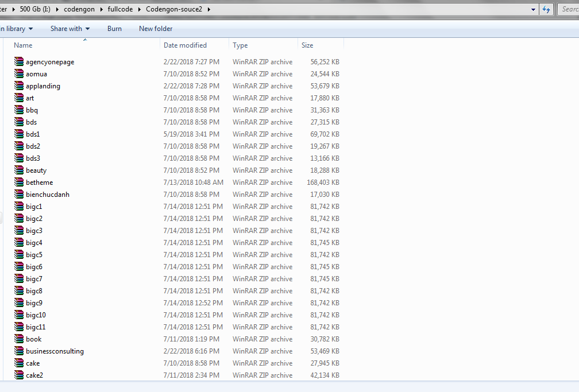Select the bigc10 archive icon
This screenshot has height=392, width=579.
[x=19, y=315]
